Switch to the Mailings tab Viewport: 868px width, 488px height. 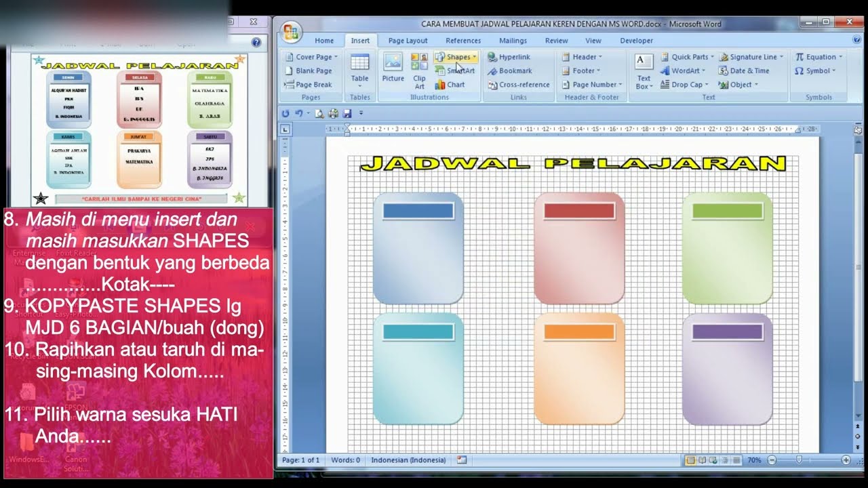point(513,41)
